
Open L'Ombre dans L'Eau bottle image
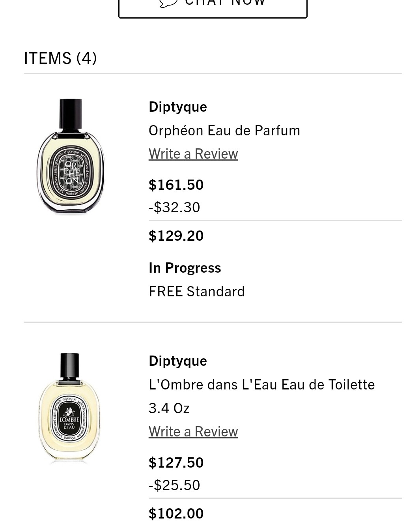(x=69, y=407)
